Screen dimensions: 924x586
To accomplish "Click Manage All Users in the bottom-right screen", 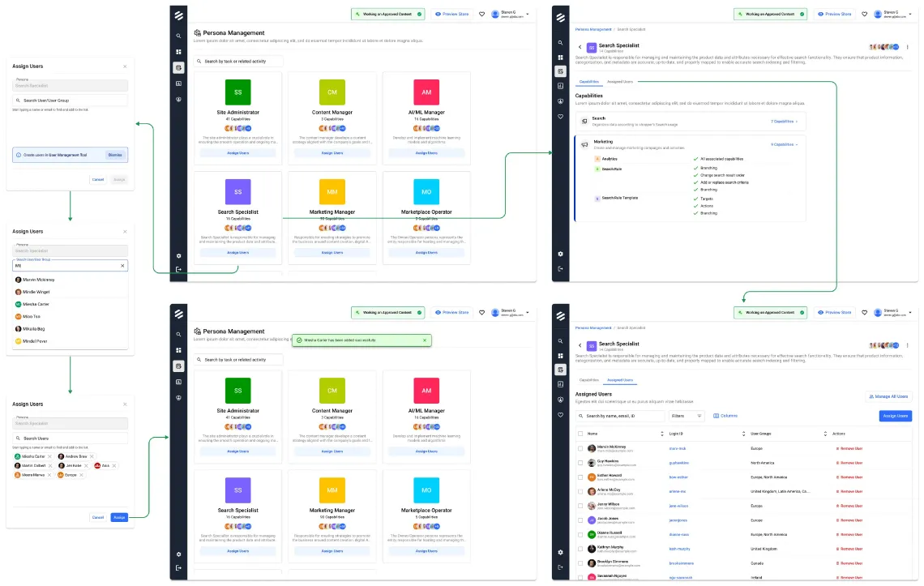I will tap(888, 397).
